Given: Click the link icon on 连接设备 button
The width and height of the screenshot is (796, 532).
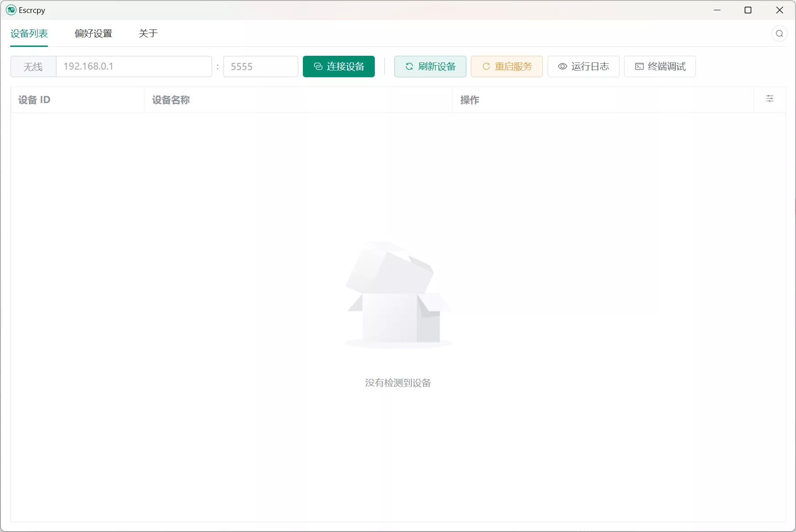Looking at the screenshot, I should [318, 66].
